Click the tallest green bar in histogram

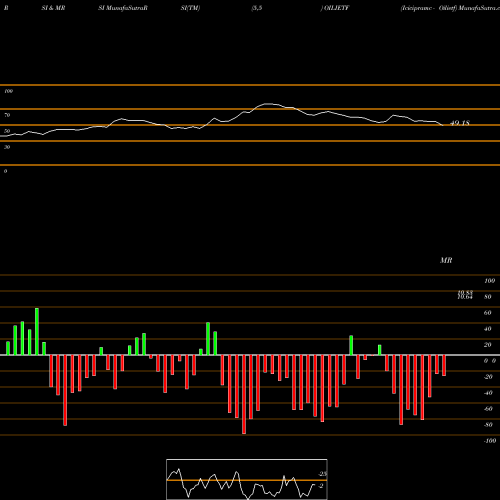pos(37,331)
